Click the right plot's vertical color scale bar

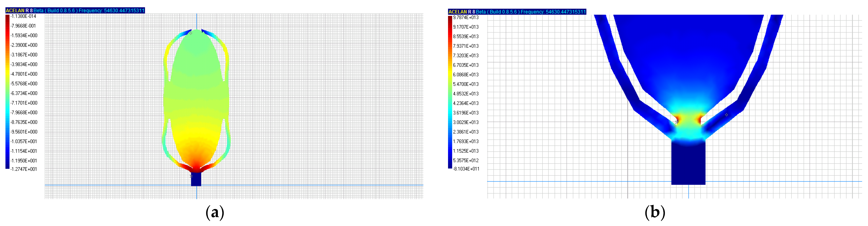450,92
